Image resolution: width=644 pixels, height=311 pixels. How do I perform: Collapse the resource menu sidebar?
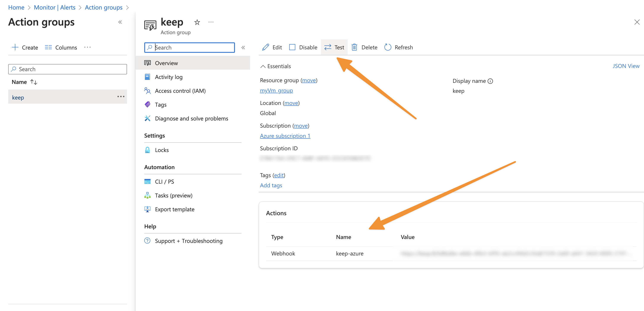(243, 47)
